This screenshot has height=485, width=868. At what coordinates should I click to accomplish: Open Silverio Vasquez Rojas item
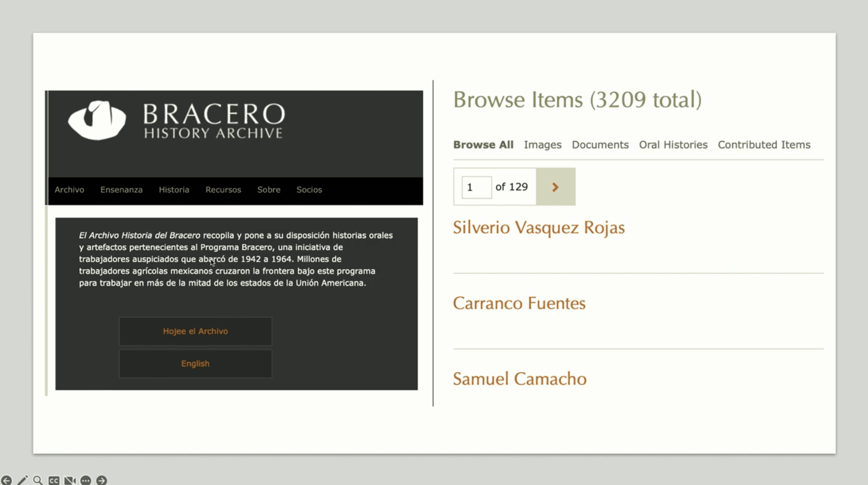pos(538,228)
